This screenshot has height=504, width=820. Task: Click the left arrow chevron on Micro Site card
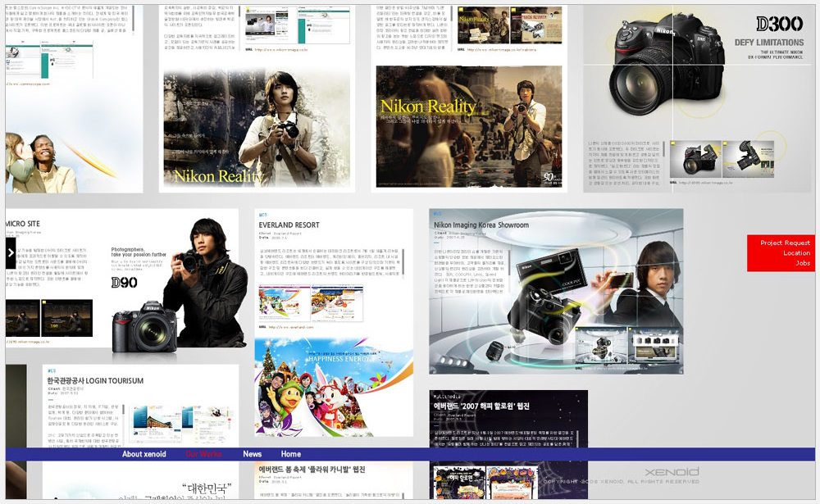pyautogui.click(x=11, y=252)
